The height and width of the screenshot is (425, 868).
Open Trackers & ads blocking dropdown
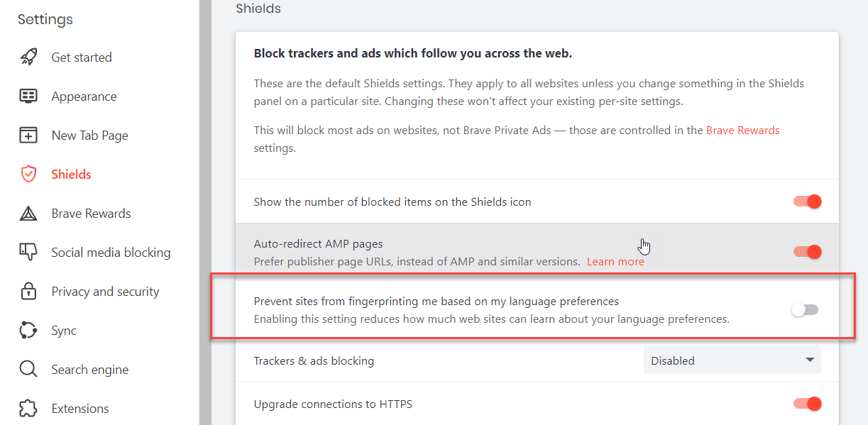click(732, 360)
